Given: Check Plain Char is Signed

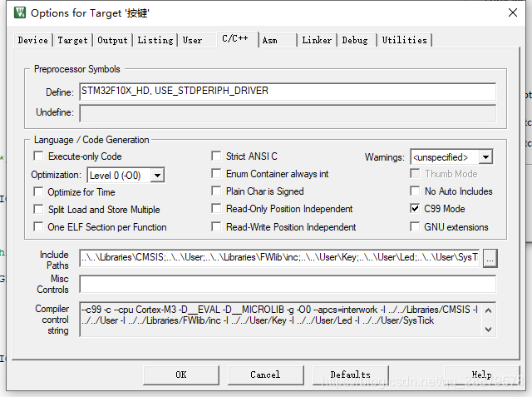Looking at the screenshot, I should (216, 191).
